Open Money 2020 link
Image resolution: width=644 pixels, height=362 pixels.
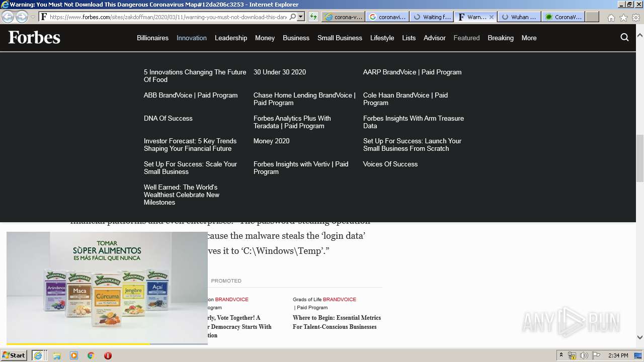click(x=272, y=141)
